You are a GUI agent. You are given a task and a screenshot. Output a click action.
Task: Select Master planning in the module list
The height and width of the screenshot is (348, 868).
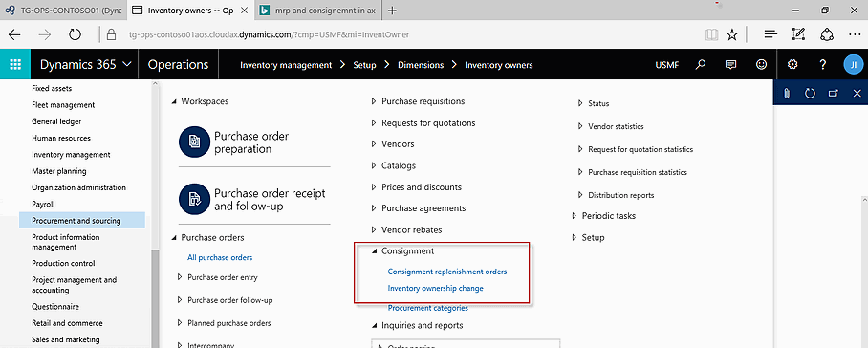pyautogui.click(x=59, y=171)
